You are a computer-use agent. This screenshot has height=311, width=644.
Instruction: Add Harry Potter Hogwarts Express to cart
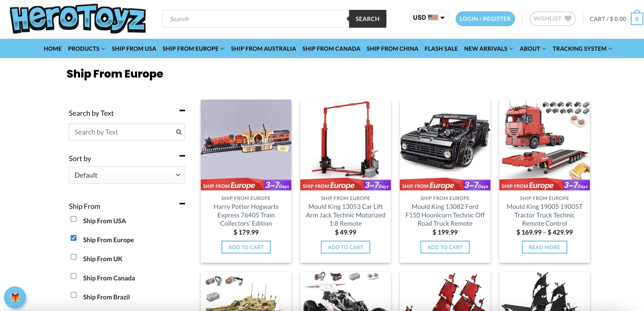(246, 247)
